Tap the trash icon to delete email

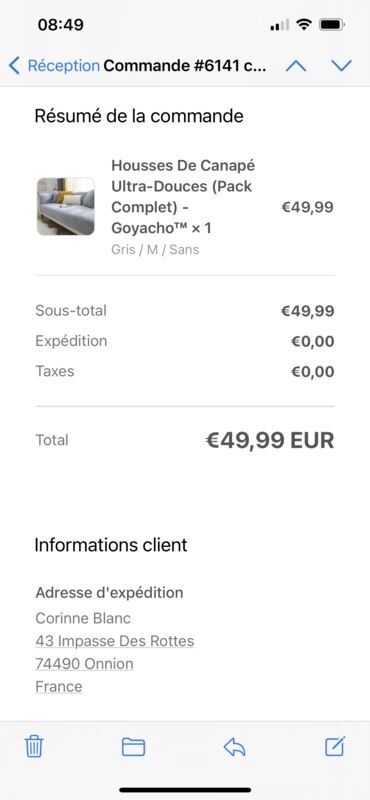point(34,747)
